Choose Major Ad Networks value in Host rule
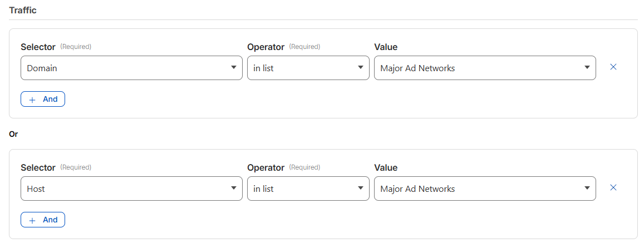This screenshot has height=243, width=644. 479,189
